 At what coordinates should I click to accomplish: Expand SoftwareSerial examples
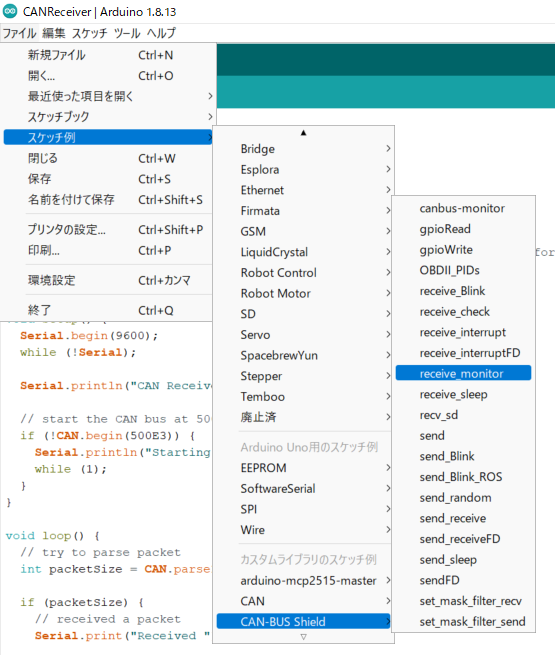(304, 488)
